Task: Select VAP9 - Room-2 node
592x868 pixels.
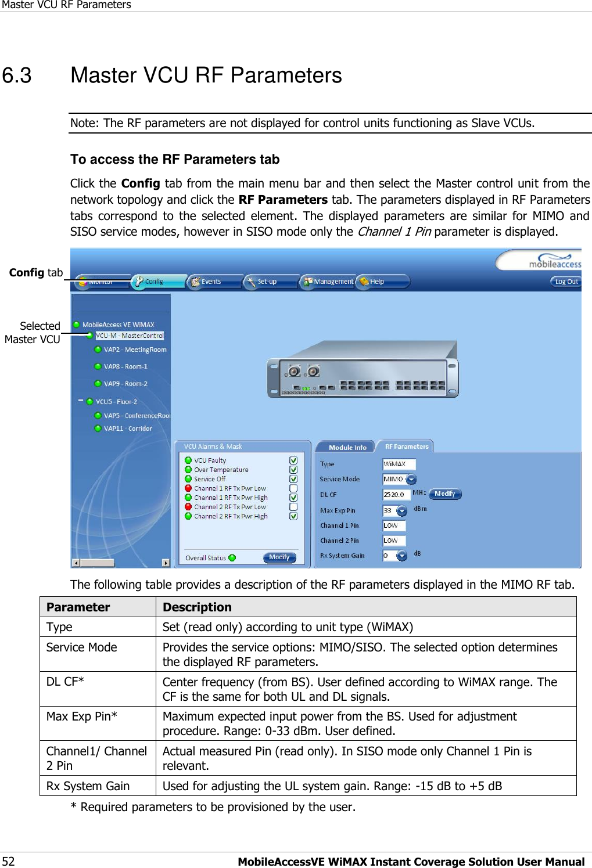Action: [x=125, y=384]
